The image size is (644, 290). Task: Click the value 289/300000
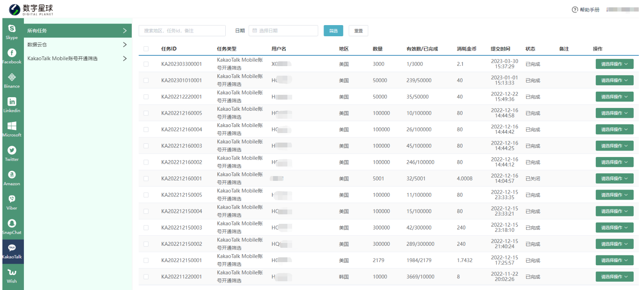[x=420, y=244]
